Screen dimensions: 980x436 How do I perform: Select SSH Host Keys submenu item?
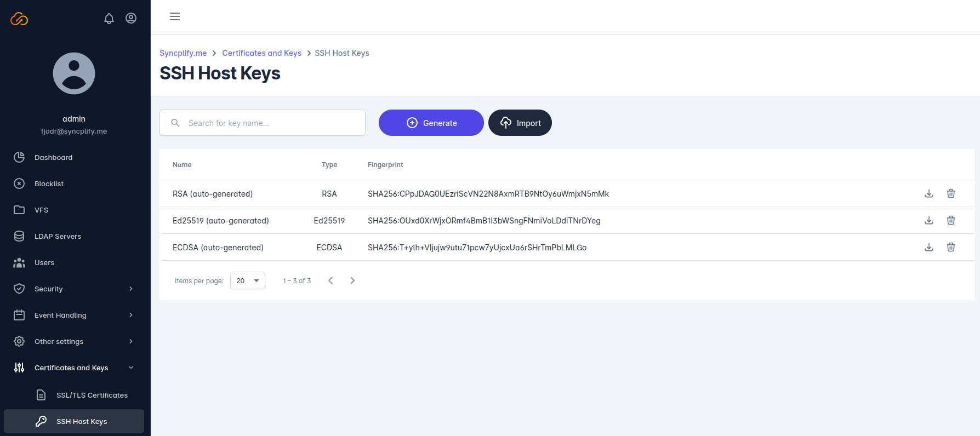(x=74, y=421)
